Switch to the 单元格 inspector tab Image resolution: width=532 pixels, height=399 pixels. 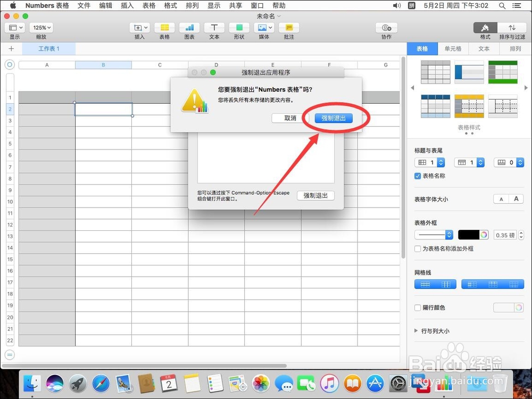pos(453,48)
